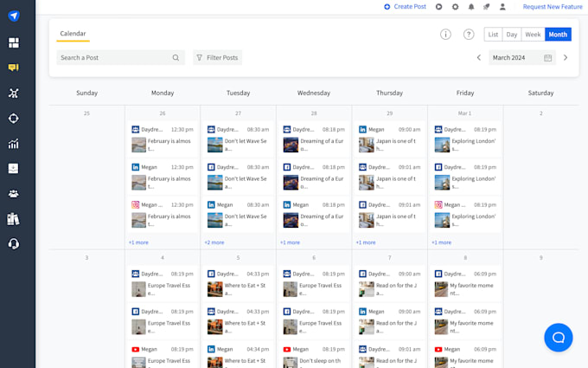Viewport: 588px width, 368px height.
Task: Open Feb 26 Daydre 12:30 pm post
Action: (x=163, y=139)
